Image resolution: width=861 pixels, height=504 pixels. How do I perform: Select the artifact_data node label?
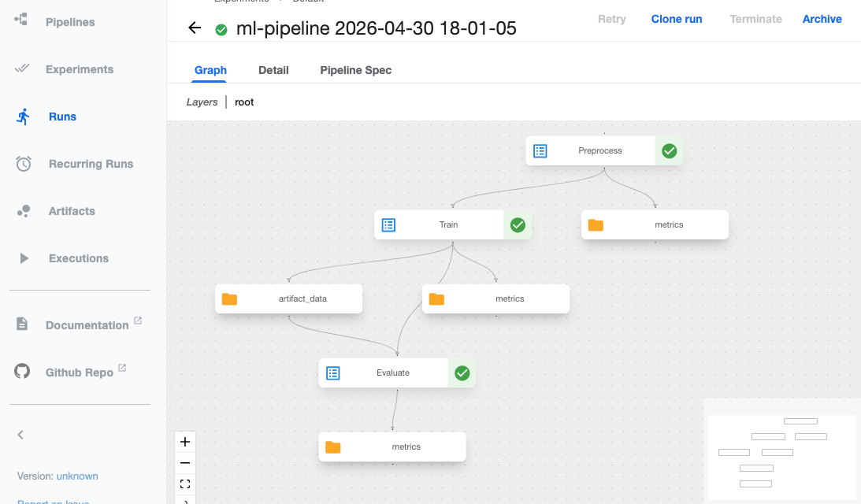pyautogui.click(x=302, y=299)
